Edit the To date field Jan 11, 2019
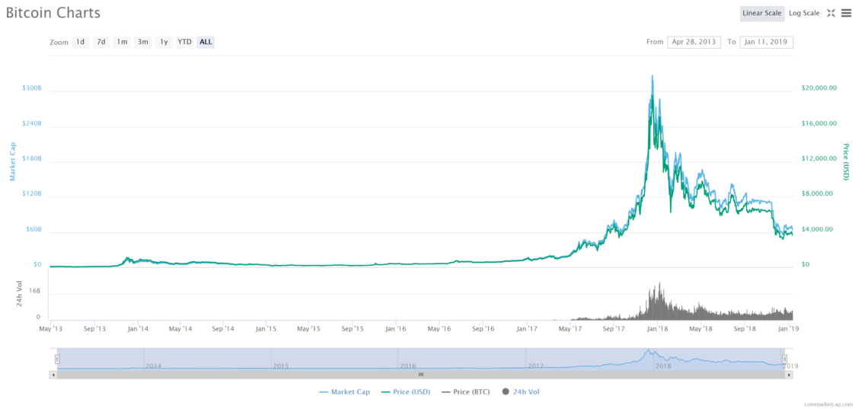868x409 pixels. click(x=767, y=42)
